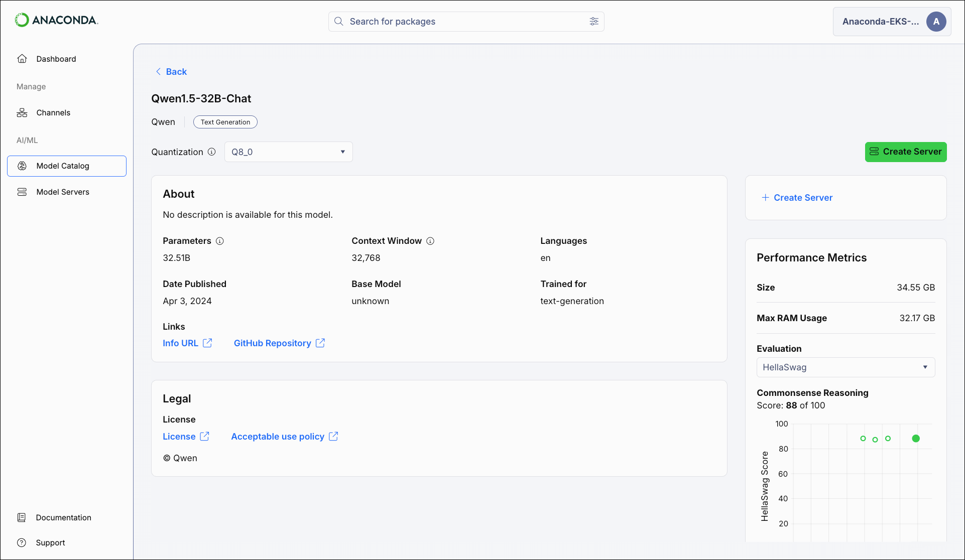The image size is (965, 560).
Task: Open Dashboard in the sidebar
Action: [x=56, y=59]
